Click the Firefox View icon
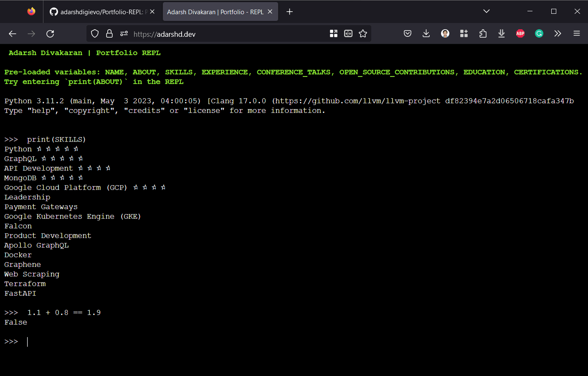The width and height of the screenshot is (588, 376). pos(31,12)
